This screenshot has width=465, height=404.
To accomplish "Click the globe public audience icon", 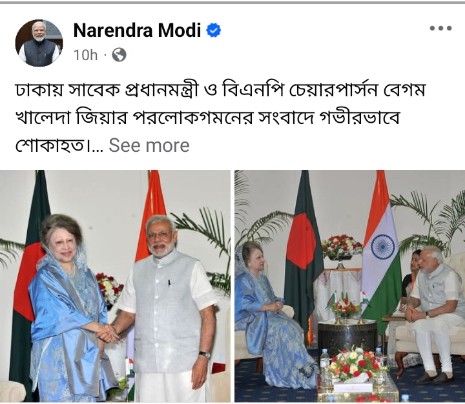I will point(119,55).
